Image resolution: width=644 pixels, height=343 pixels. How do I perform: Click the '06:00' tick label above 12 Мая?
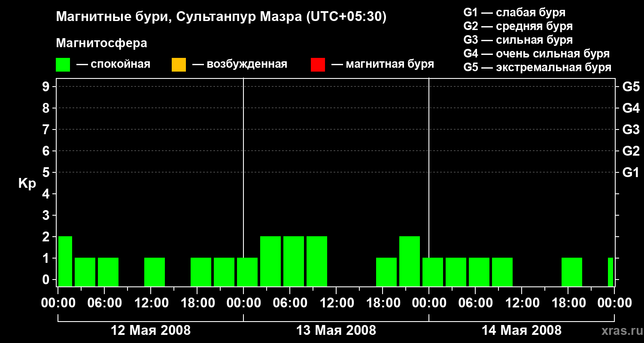[104, 303]
